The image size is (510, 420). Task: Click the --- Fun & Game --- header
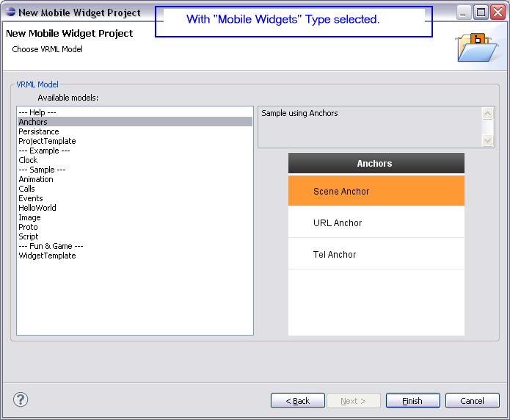[x=135, y=246]
